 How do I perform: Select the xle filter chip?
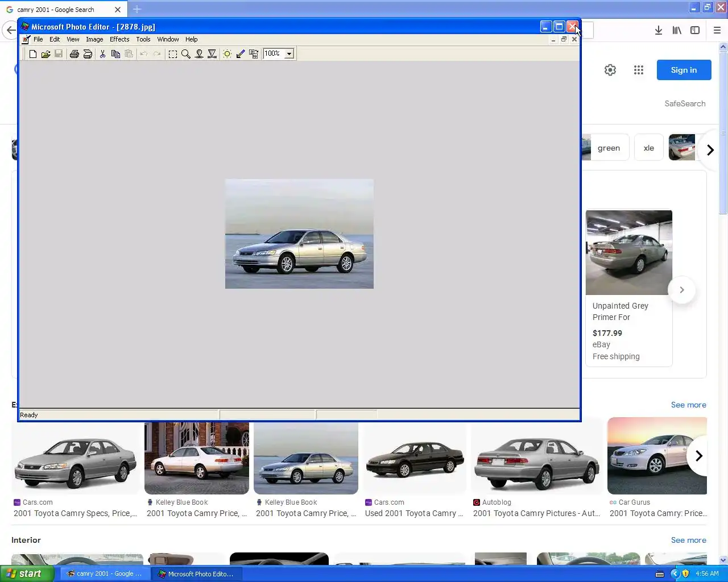[649, 148]
